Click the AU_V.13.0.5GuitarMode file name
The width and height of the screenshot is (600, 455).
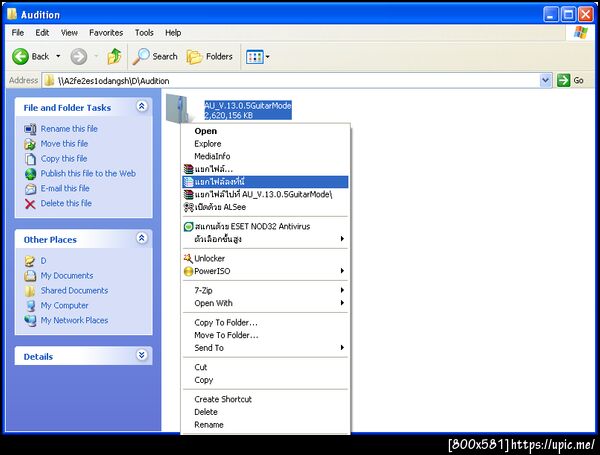(248, 105)
